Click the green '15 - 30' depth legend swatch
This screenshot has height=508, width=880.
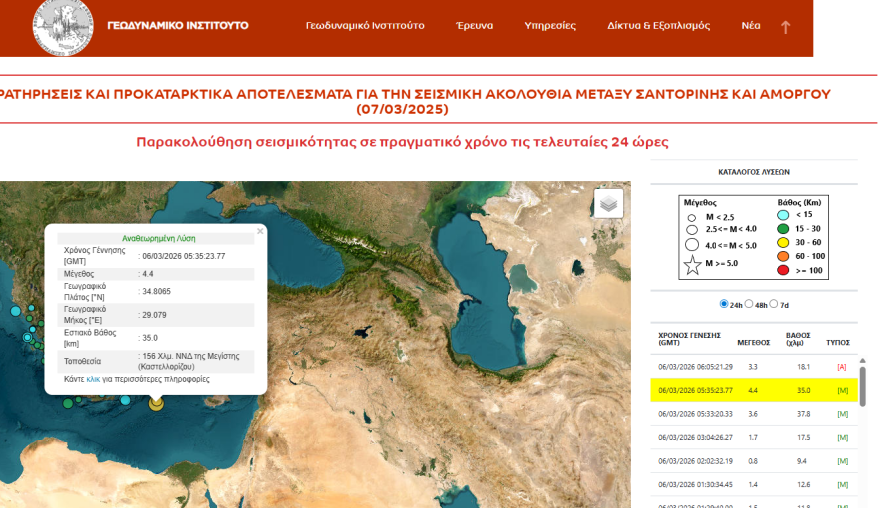[x=783, y=229]
